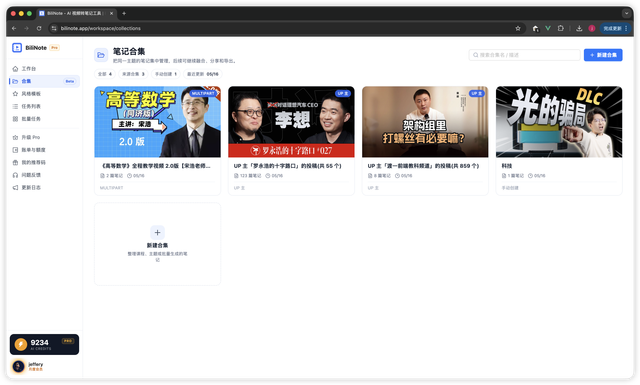Open the 批量任务 grid icon in sidebar
The width and height of the screenshot is (640, 385).
[15, 119]
